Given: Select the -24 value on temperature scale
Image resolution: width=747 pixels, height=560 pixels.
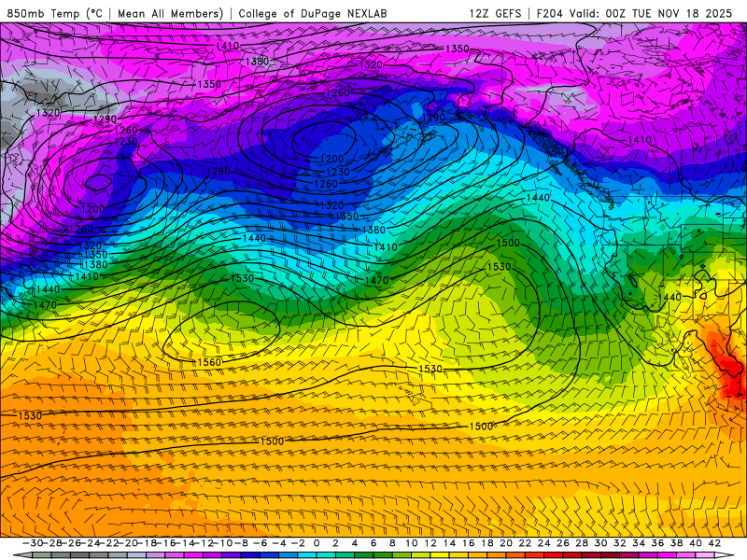Looking at the screenshot, I should pyautogui.click(x=90, y=543).
